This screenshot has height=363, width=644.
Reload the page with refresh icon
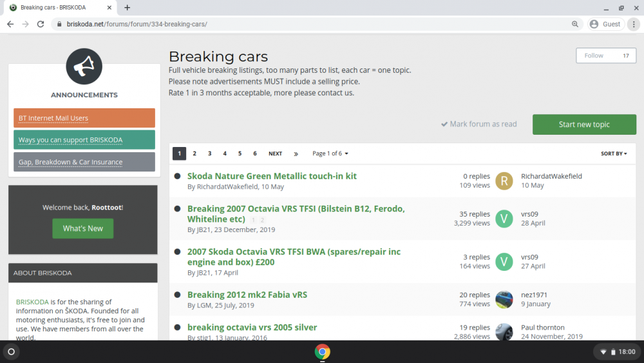click(x=40, y=25)
